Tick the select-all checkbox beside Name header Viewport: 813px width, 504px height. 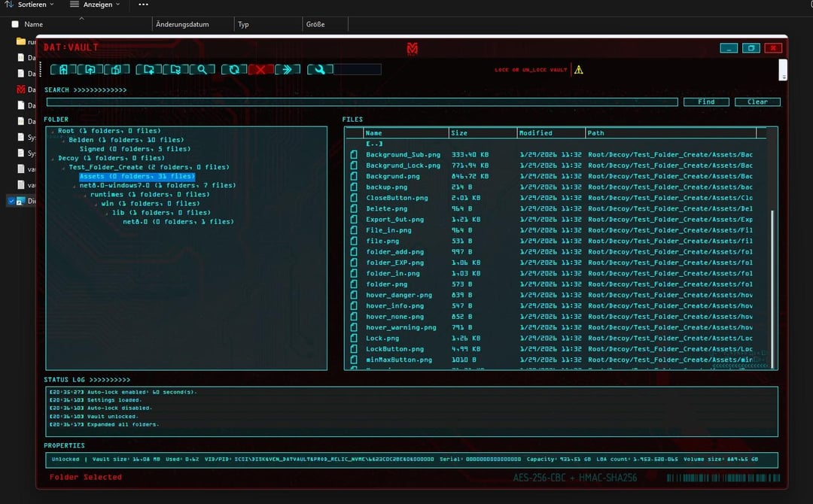(x=15, y=24)
